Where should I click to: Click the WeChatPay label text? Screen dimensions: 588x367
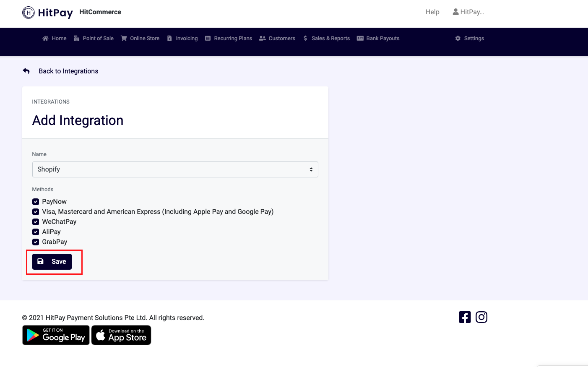pos(59,222)
